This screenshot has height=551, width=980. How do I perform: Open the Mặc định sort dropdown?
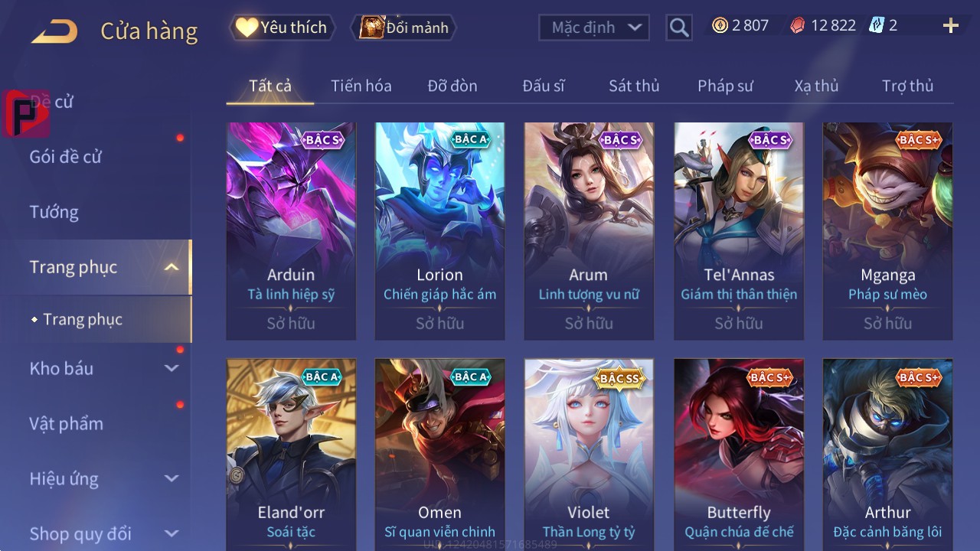[594, 28]
